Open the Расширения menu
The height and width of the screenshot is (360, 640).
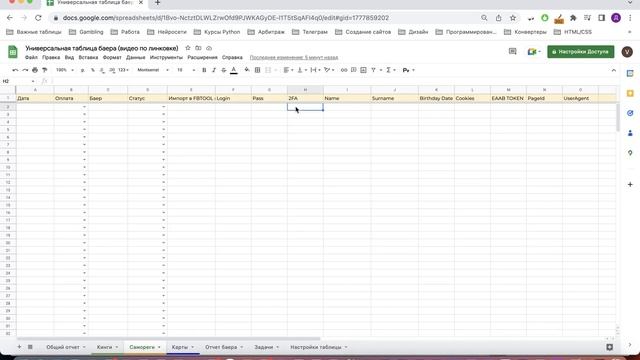point(202,58)
